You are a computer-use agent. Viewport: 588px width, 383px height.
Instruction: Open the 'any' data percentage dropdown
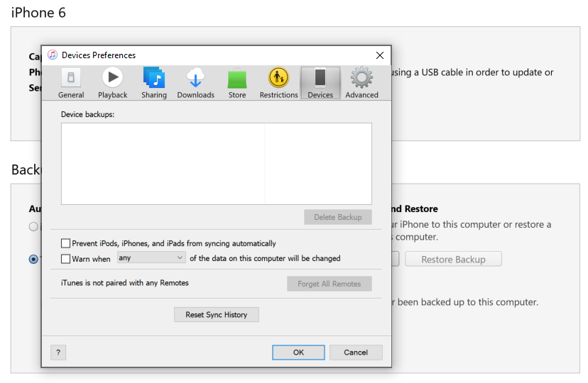click(x=151, y=257)
